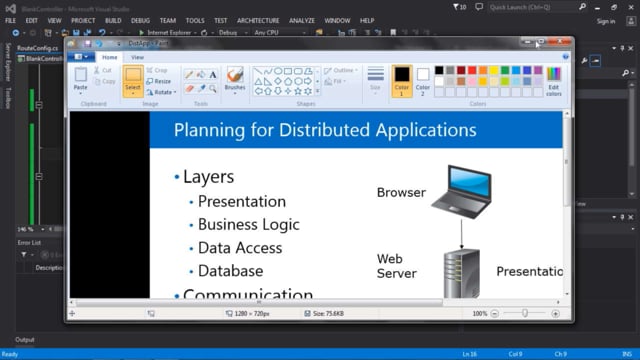640x360 pixels.
Task: Pick the Eraser tool
Action: [189, 89]
